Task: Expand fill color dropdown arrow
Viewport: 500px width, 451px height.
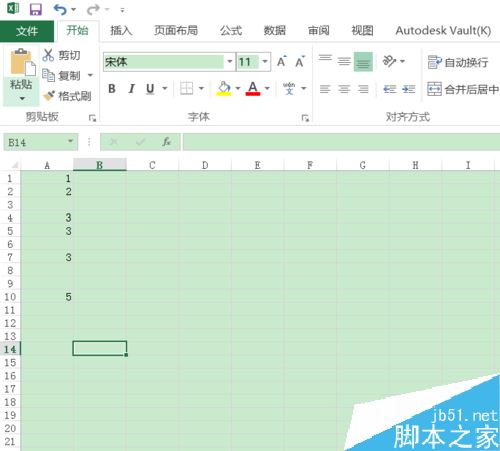Action: (238, 88)
